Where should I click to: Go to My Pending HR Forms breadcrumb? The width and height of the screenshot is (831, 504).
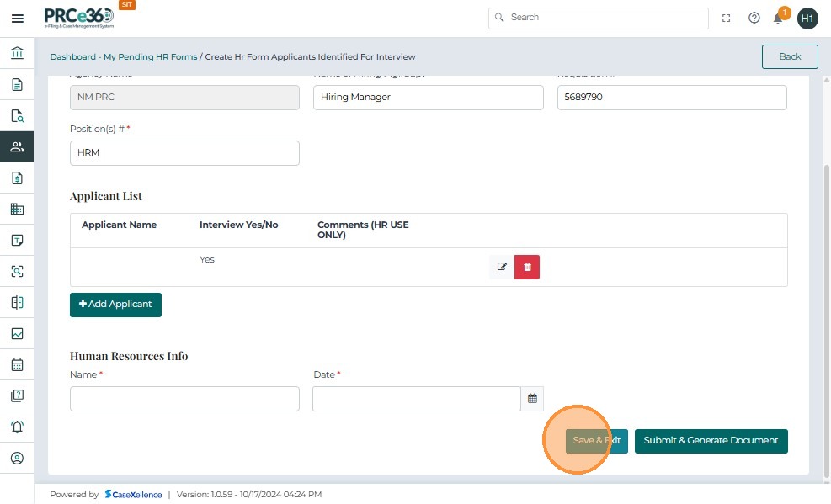(151, 57)
